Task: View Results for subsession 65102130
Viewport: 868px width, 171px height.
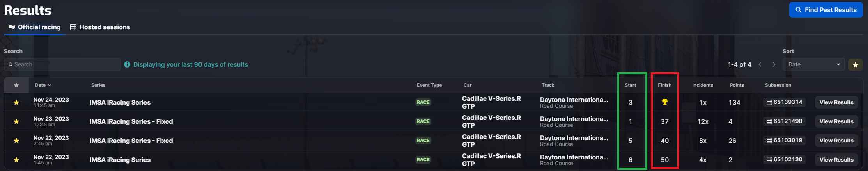Action: click(836, 160)
